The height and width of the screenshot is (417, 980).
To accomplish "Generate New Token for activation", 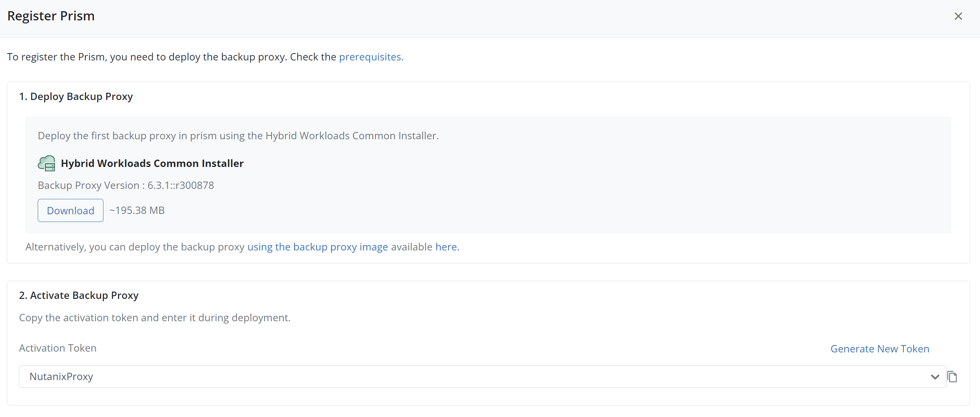I will (x=880, y=349).
